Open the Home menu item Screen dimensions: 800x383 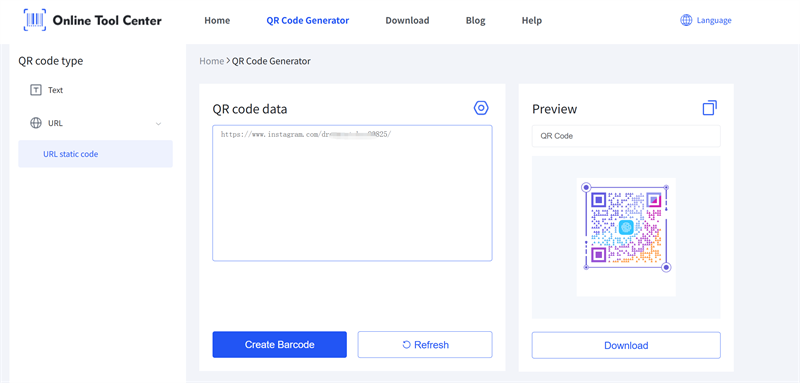[217, 21]
